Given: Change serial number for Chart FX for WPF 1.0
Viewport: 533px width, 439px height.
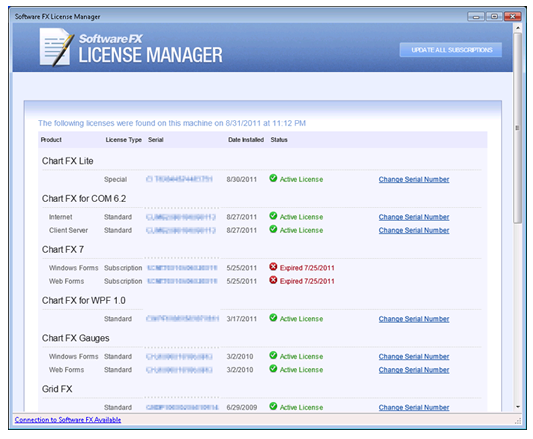Looking at the screenshot, I should pos(414,319).
